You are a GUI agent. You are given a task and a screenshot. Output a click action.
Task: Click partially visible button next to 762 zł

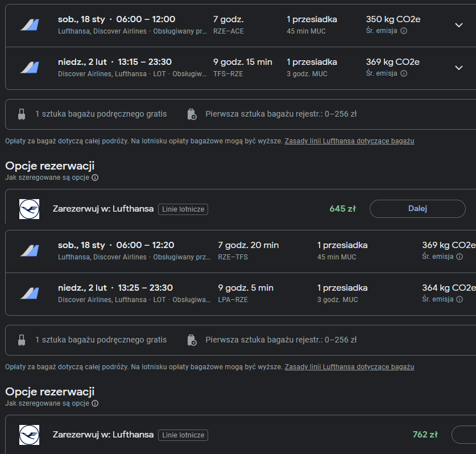coord(464,435)
